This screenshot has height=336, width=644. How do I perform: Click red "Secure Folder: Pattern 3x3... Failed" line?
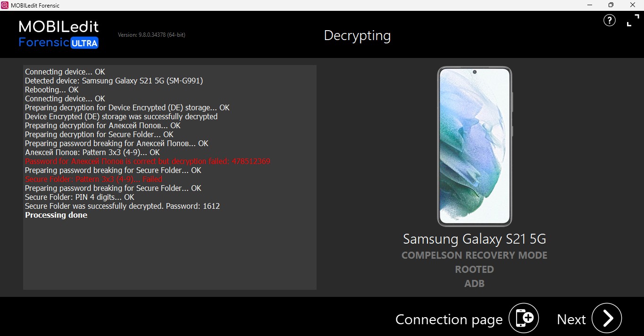tap(93, 179)
